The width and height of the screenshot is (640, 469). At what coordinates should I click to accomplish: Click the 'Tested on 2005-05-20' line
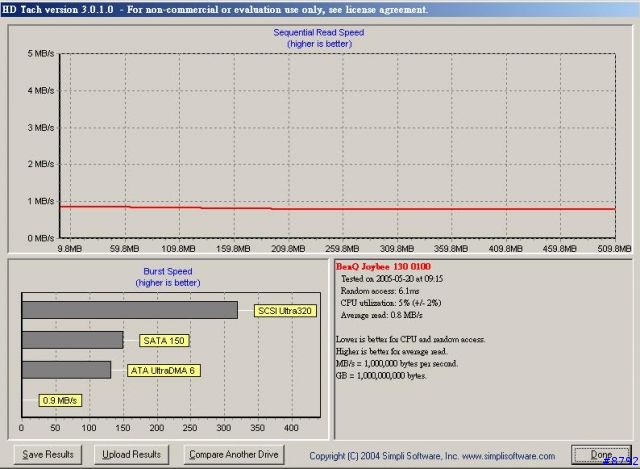pos(391,279)
